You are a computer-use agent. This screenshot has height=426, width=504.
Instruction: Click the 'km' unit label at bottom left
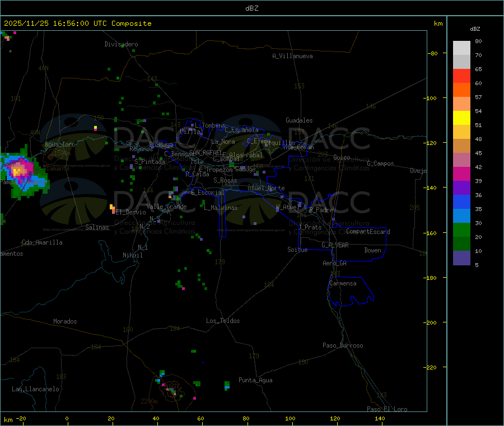tap(8, 420)
